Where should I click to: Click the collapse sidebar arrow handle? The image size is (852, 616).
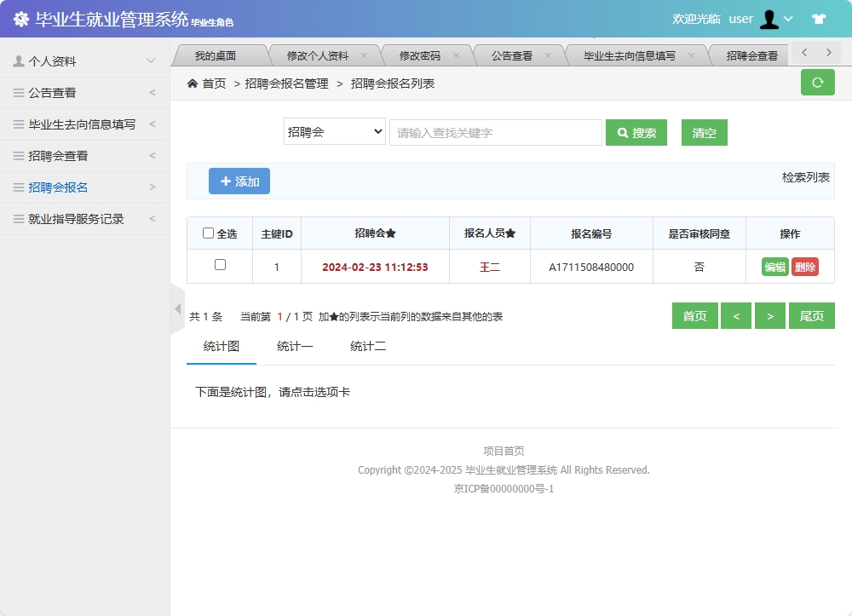tap(177, 308)
